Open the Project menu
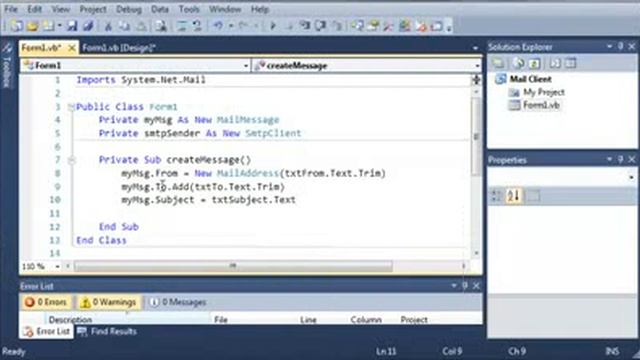 [x=93, y=9]
